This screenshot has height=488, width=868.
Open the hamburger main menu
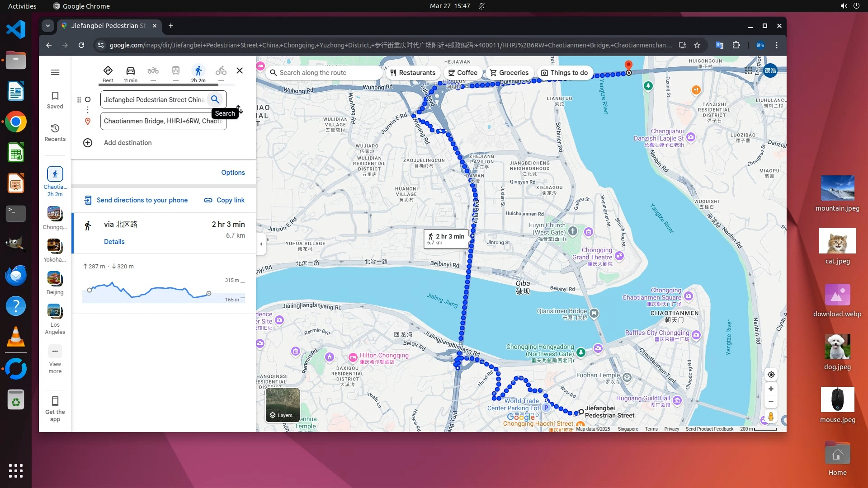click(55, 72)
